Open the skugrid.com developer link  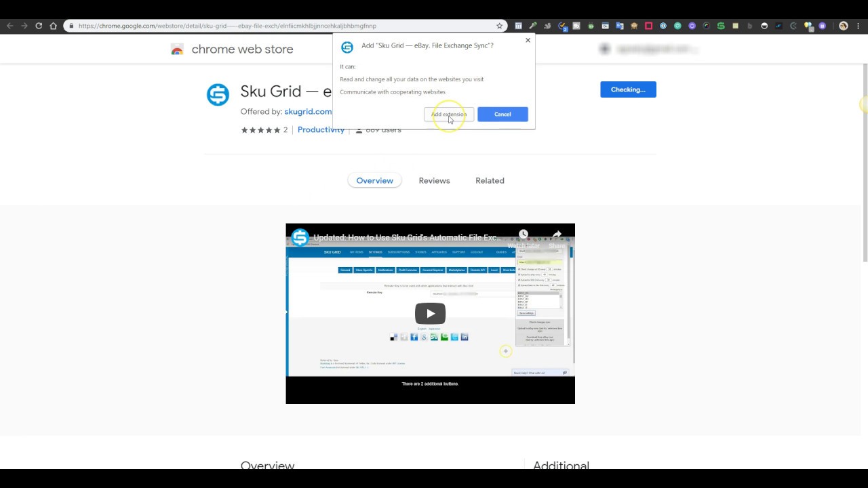pyautogui.click(x=308, y=111)
